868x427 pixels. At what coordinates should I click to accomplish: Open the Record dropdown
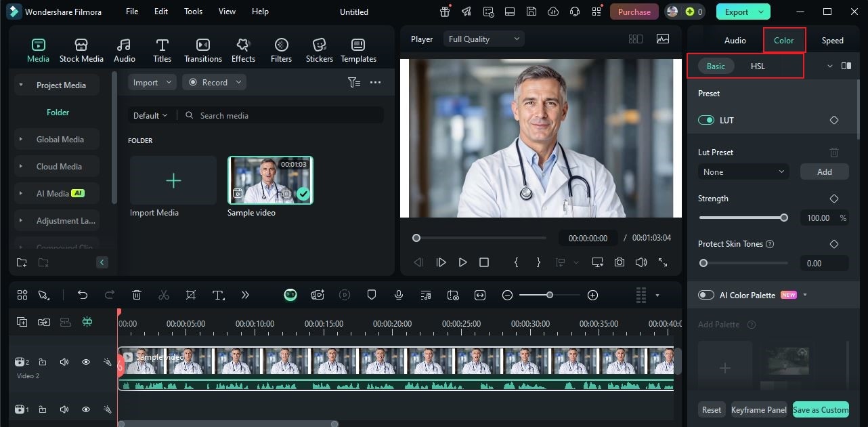coord(214,82)
